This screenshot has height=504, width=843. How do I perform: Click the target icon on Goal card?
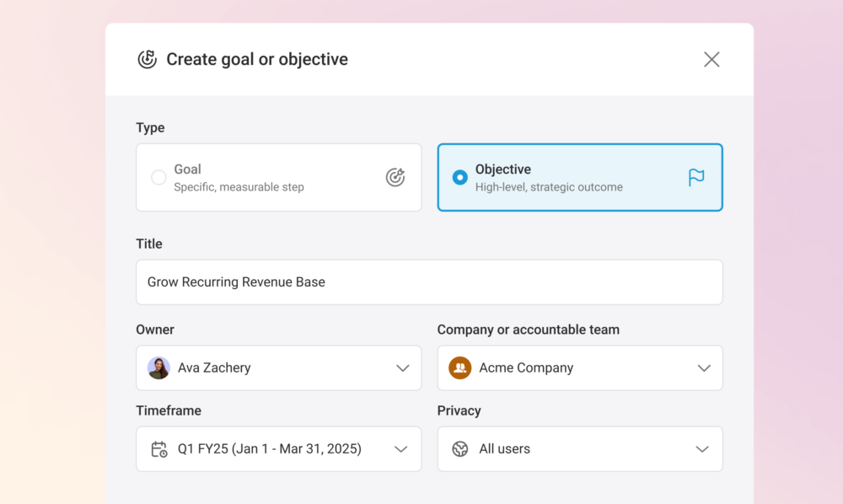tap(395, 177)
